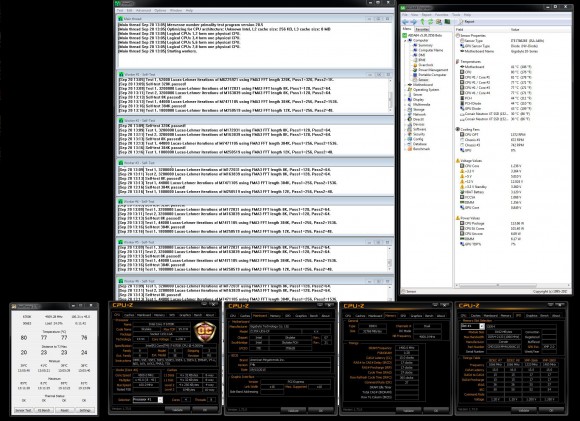Click the AIDA64 back navigation arrow

(x=405, y=22)
